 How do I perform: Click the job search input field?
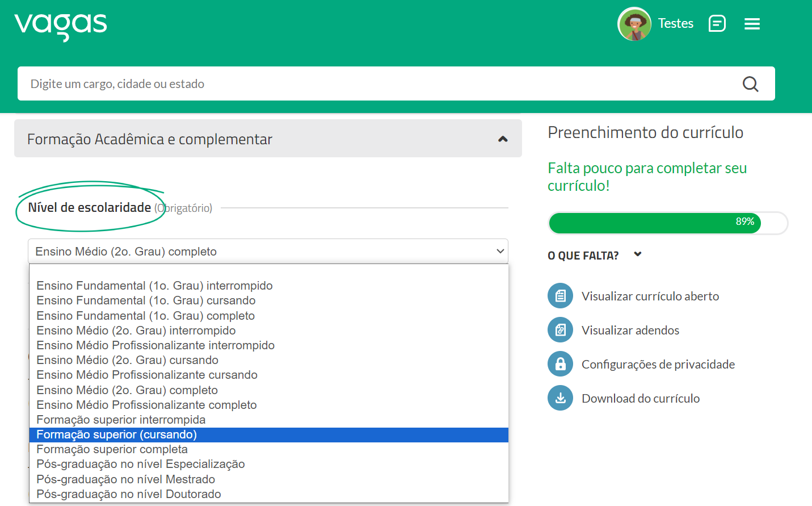tap(340, 83)
